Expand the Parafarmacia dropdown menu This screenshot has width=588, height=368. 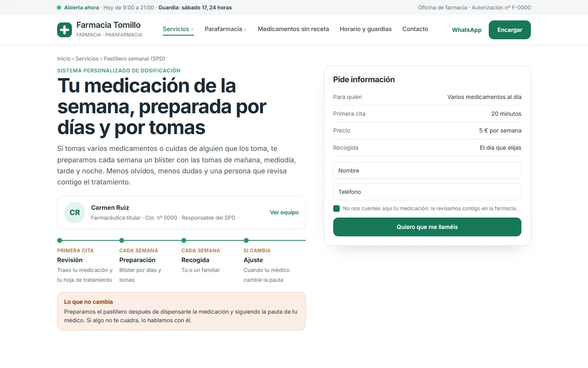coord(225,29)
